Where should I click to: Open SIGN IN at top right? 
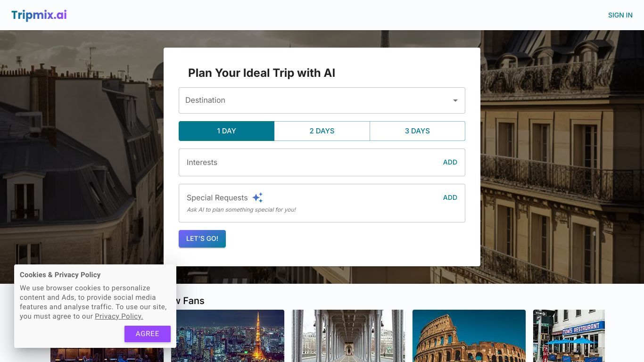(x=620, y=15)
